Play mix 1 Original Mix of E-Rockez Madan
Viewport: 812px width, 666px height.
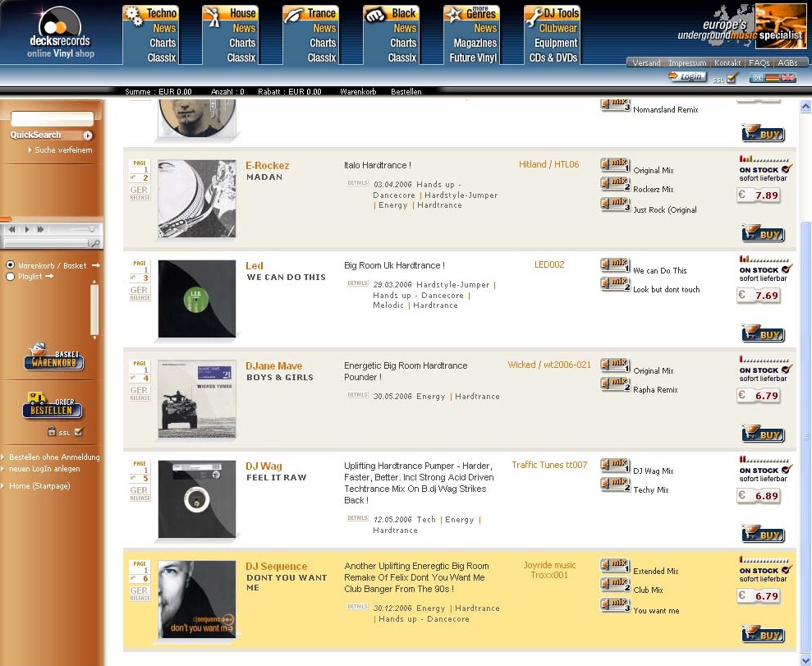pyautogui.click(x=615, y=165)
